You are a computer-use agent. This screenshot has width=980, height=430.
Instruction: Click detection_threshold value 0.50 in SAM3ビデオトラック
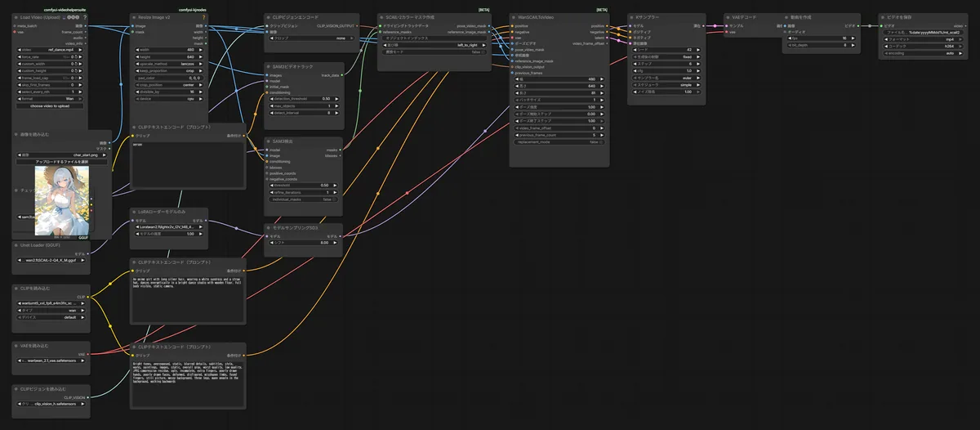pos(303,99)
